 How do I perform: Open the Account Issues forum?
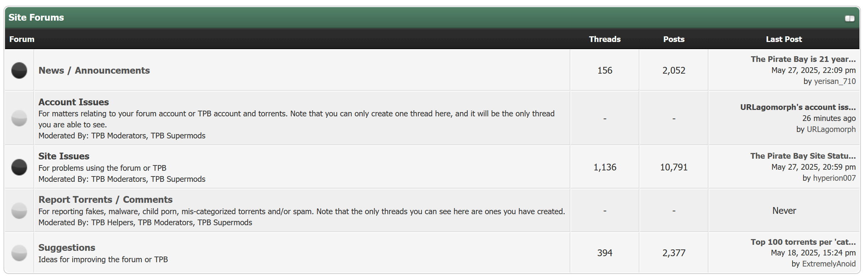click(74, 102)
